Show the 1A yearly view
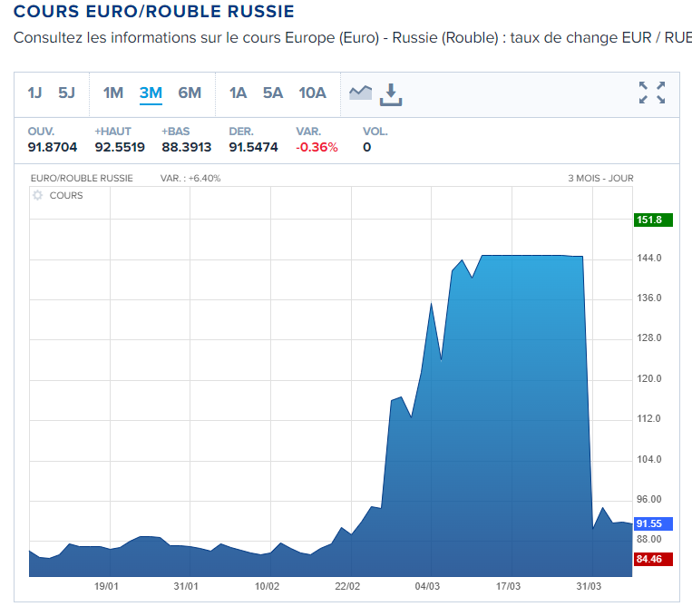Image resolution: width=692 pixels, height=616 pixels. [238, 93]
